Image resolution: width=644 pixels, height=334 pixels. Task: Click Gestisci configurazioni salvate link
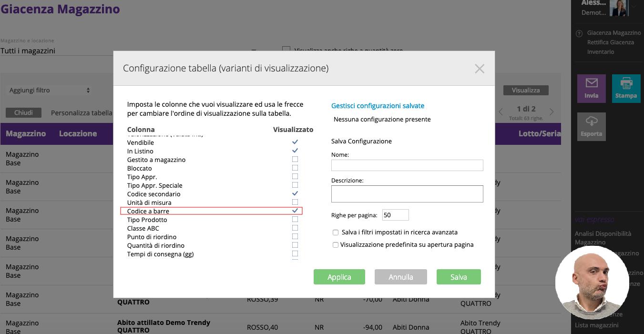[378, 106]
